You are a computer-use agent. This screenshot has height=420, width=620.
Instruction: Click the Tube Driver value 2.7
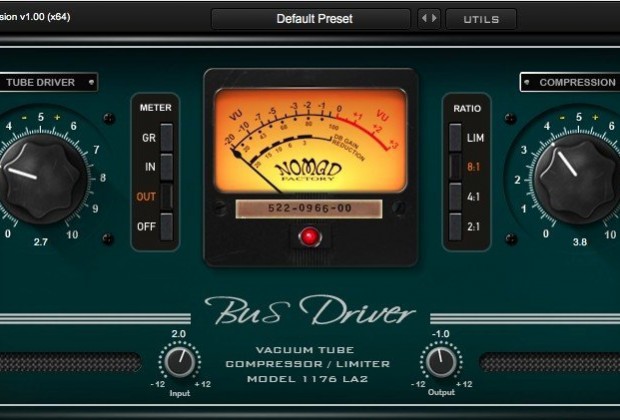[x=40, y=242]
